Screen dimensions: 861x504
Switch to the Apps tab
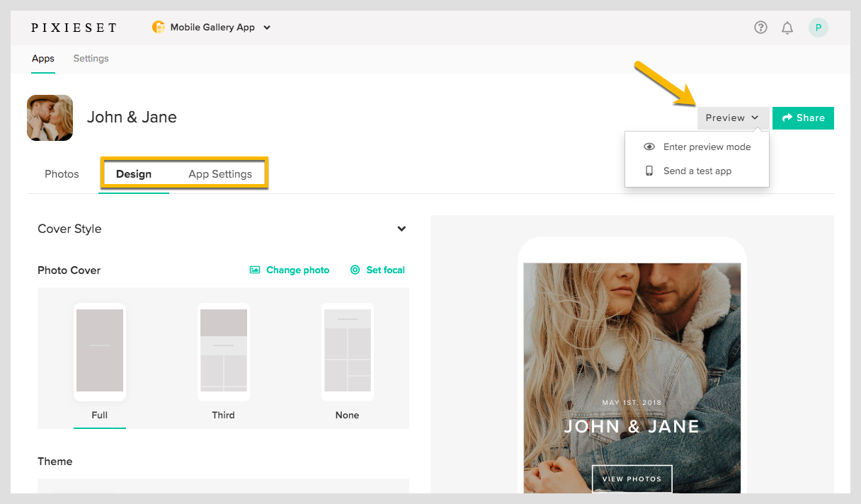[x=43, y=59]
